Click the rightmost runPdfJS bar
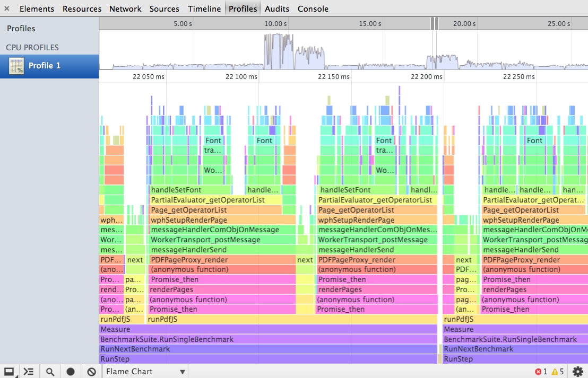 click(515, 319)
